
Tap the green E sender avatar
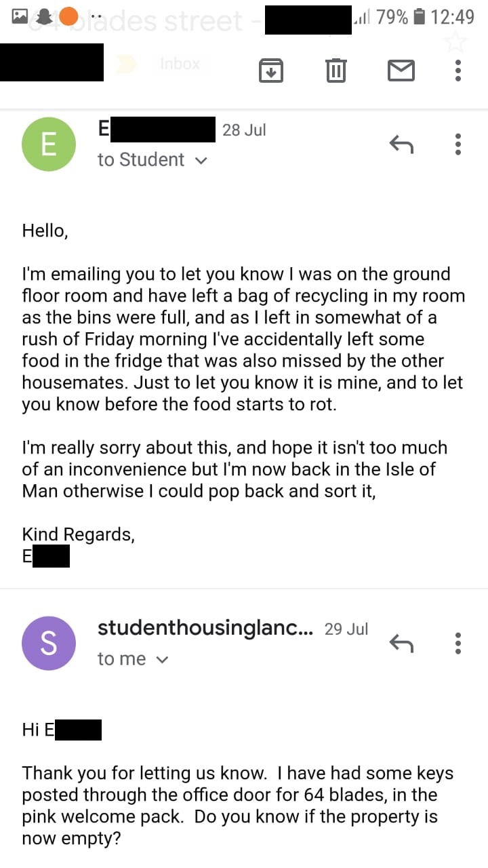pos(49,144)
